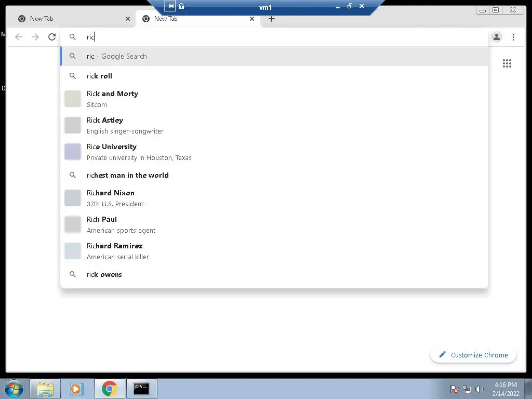The height and width of the screenshot is (399, 532).
Task: Click the Action Center flag tray icon
Action: (454, 389)
